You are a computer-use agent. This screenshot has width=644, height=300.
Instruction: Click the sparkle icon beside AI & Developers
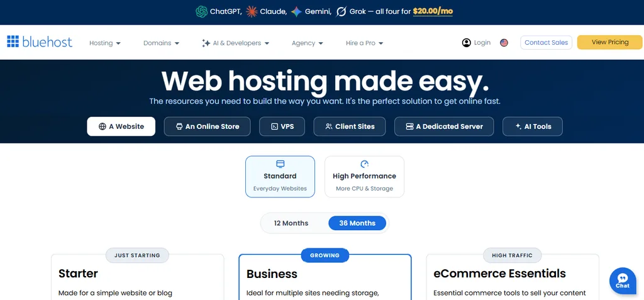206,43
